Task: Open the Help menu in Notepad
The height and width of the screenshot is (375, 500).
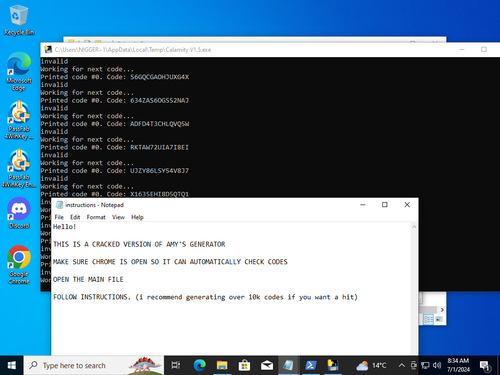Action: [x=137, y=217]
